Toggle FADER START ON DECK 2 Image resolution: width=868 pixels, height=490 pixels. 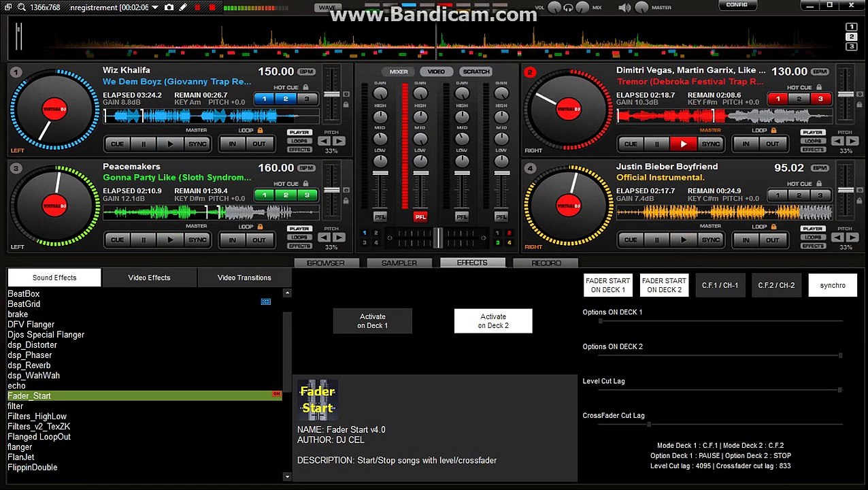pyautogui.click(x=664, y=285)
